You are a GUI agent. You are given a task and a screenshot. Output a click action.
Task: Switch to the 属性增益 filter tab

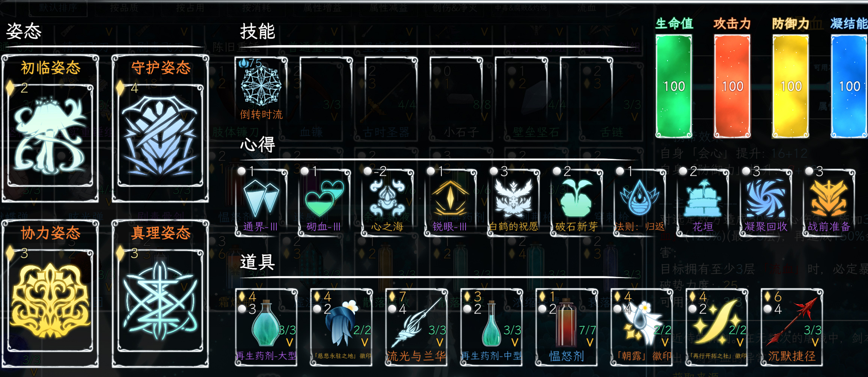[x=322, y=8]
